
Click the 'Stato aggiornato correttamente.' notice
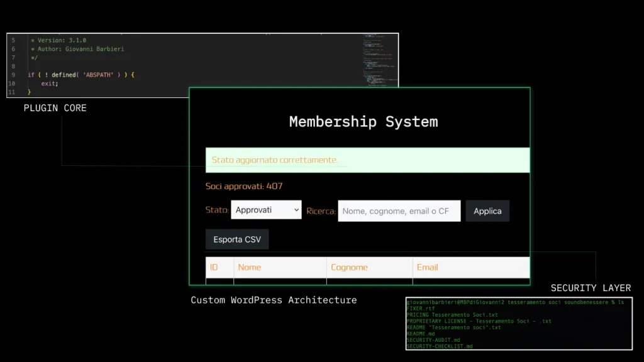[x=367, y=160]
